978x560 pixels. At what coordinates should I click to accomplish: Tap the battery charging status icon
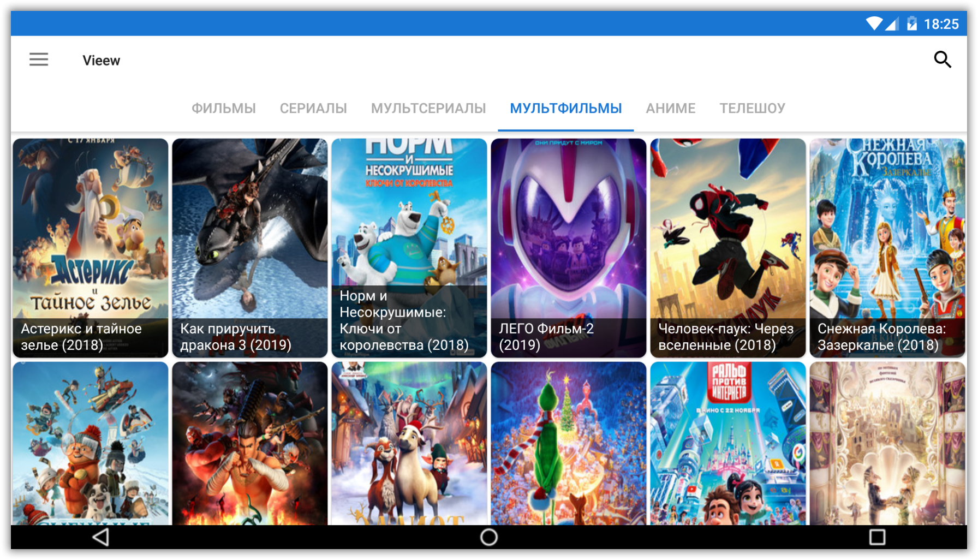pyautogui.click(x=911, y=23)
